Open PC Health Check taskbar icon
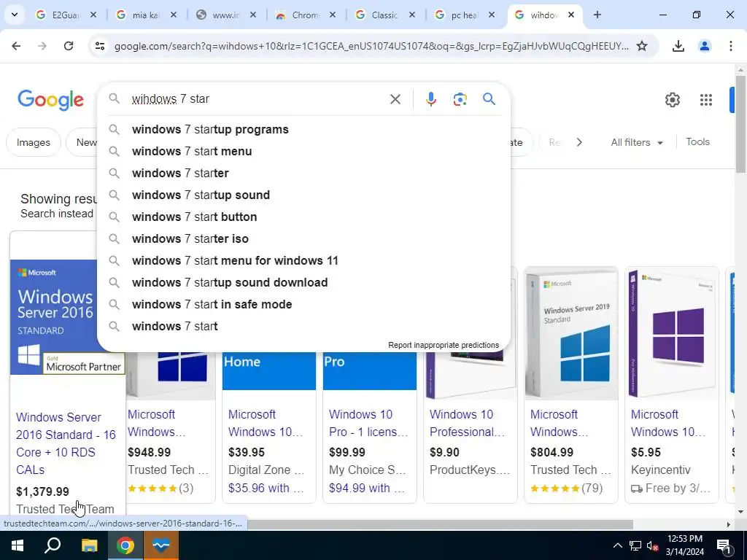The image size is (747, 560). (161, 545)
